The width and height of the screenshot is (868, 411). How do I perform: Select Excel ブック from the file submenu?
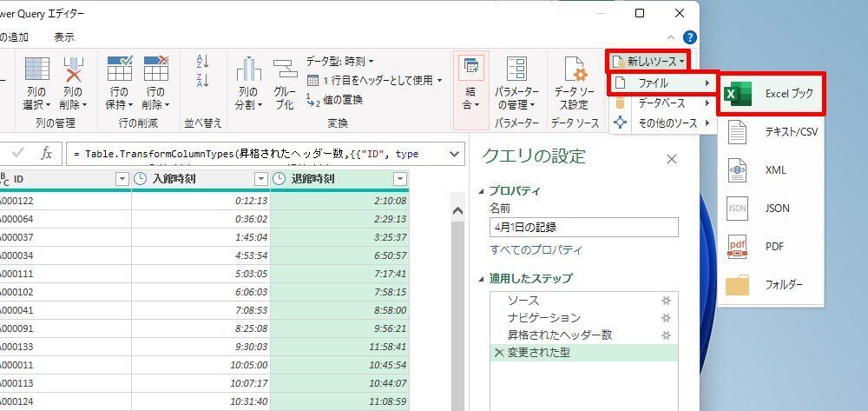(x=773, y=94)
